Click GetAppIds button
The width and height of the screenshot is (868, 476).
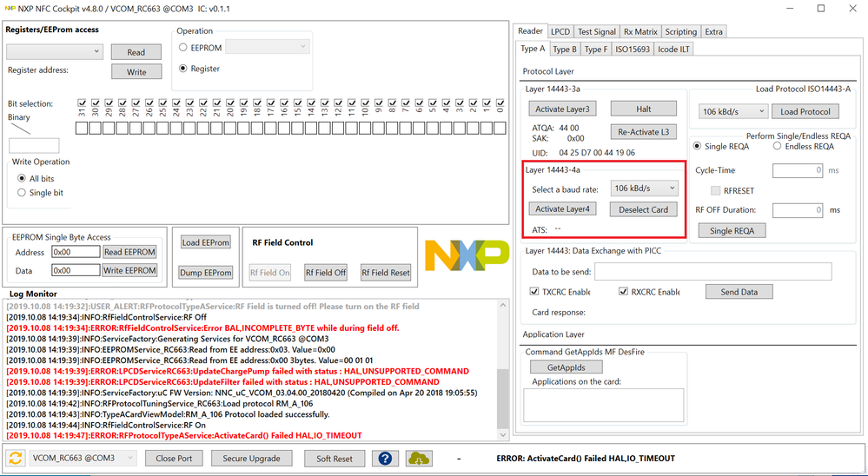[567, 367]
